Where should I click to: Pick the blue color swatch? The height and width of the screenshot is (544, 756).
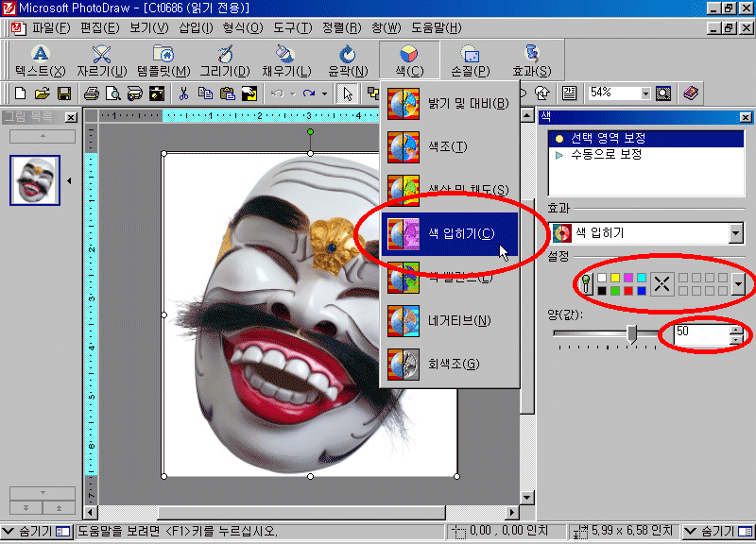pyautogui.click(x=642, y=291)
